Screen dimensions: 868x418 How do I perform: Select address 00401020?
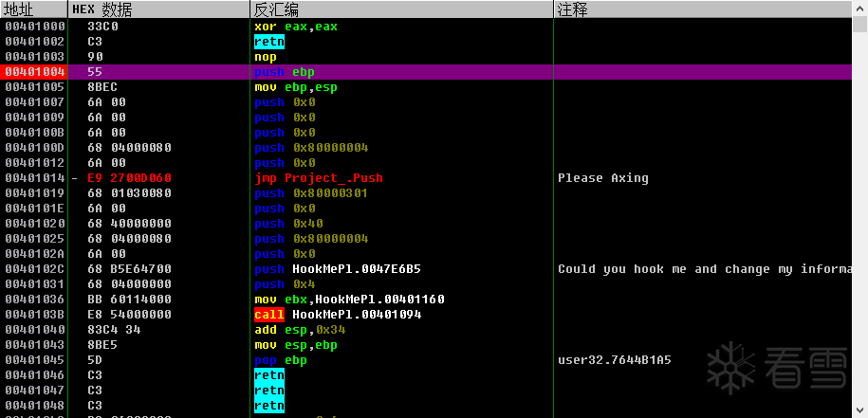(35, 224)
